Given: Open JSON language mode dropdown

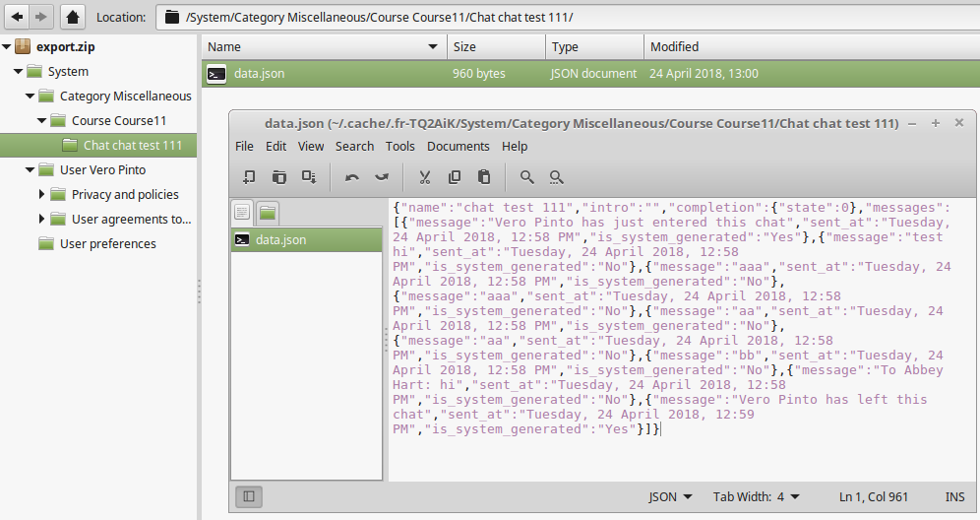Looking at the screenshot, I should (670, 496).
